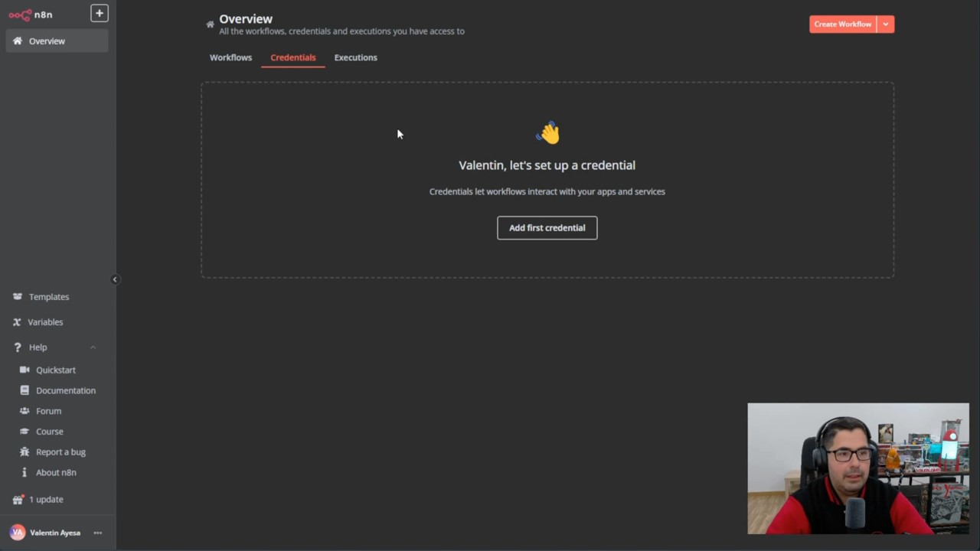980x551 pixels.
Task: Click the bug icon
Action: click(x=24, y=452)
